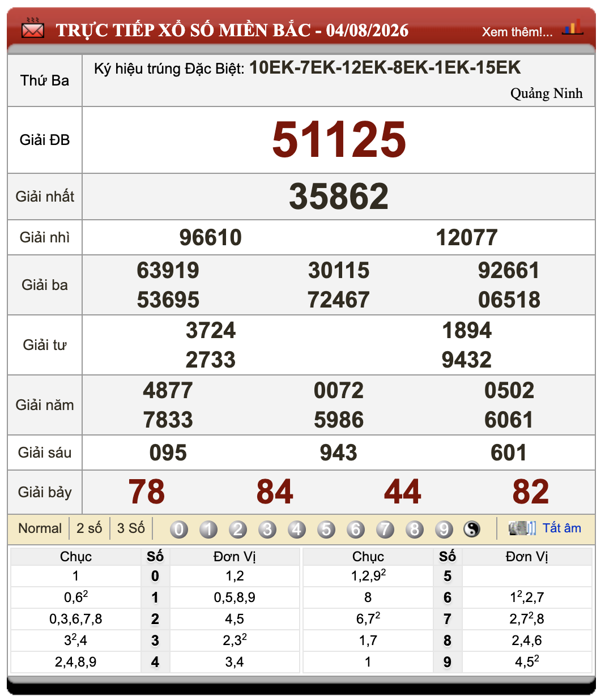Select fifth prize number 6061
Viewport: 605px width, 700px height.
[x=509, y=420]
